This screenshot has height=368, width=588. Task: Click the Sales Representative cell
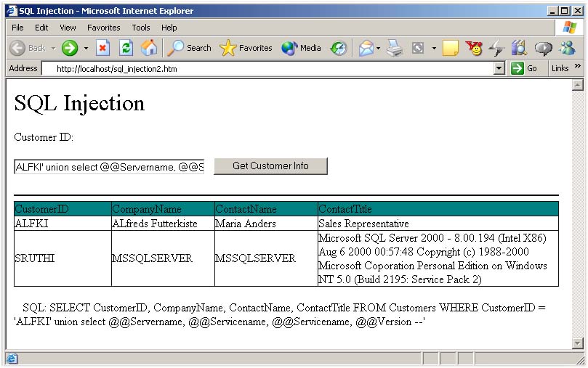click(x=438, y=224)
